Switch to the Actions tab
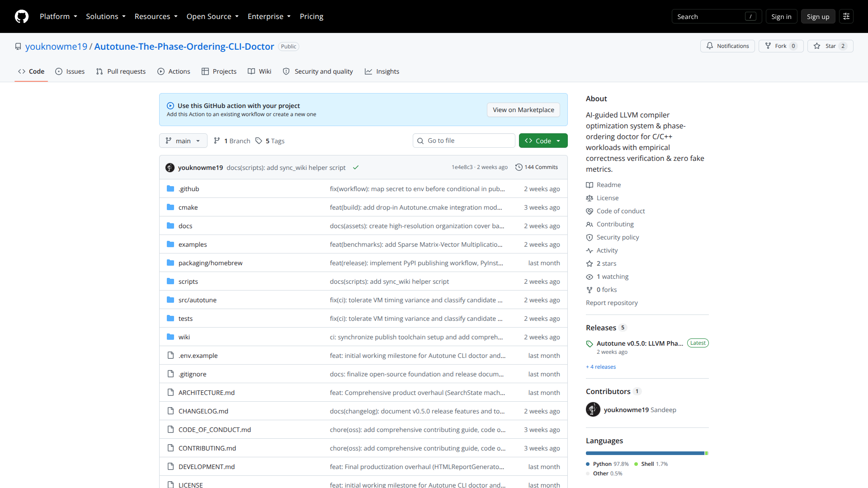Viewport: 868px width, 488px height. pos(174,71)
